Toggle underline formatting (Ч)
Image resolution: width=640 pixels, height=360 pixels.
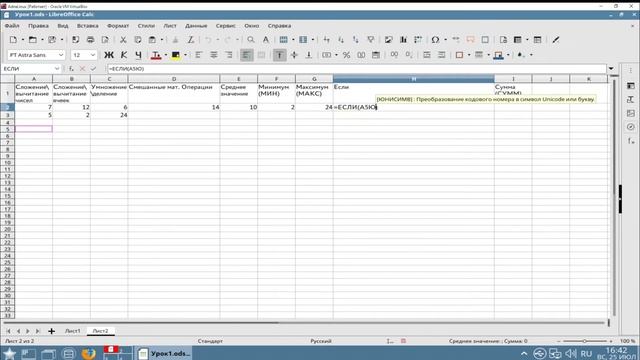tap(138, 55)
